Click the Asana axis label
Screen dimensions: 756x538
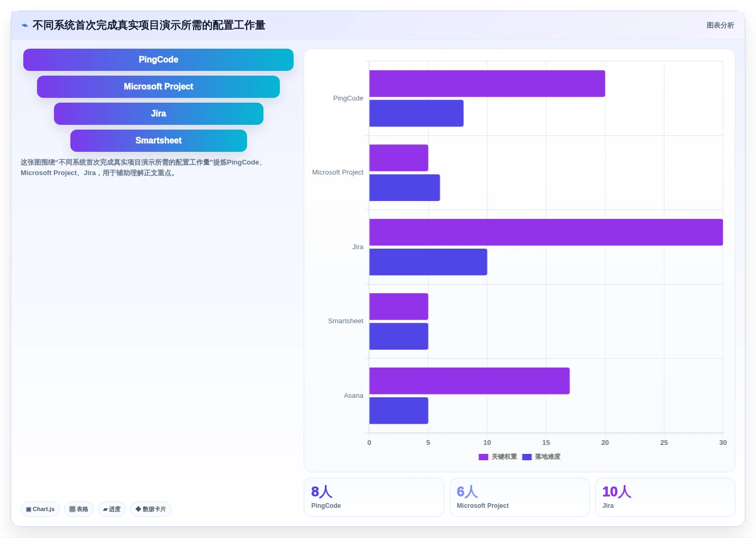[x=353, y=396]
